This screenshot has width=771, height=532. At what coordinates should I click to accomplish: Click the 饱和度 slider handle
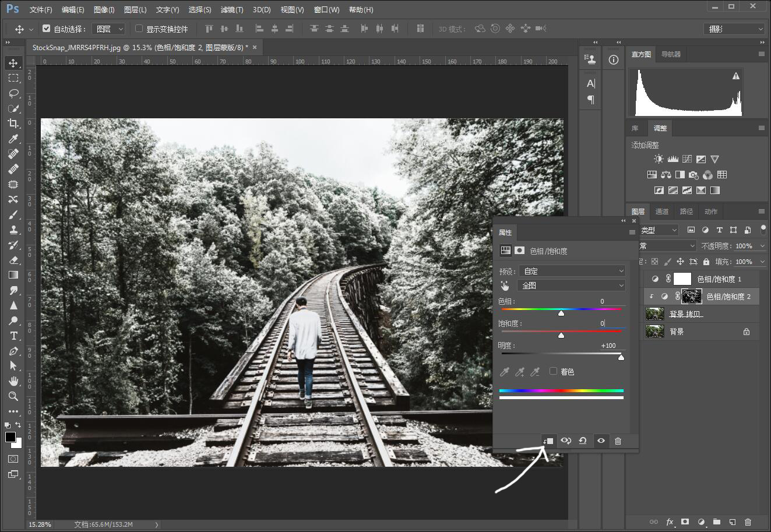click(x=561, y=335)
